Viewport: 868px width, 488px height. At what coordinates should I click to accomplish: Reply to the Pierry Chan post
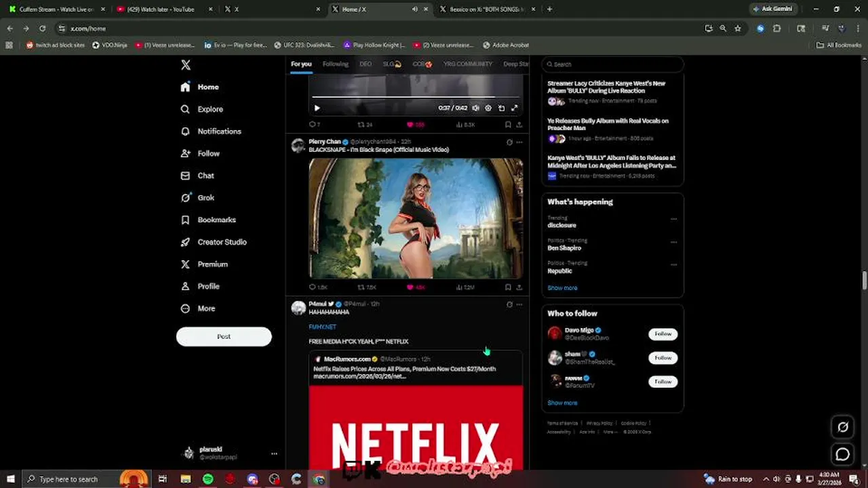(318, 287)
